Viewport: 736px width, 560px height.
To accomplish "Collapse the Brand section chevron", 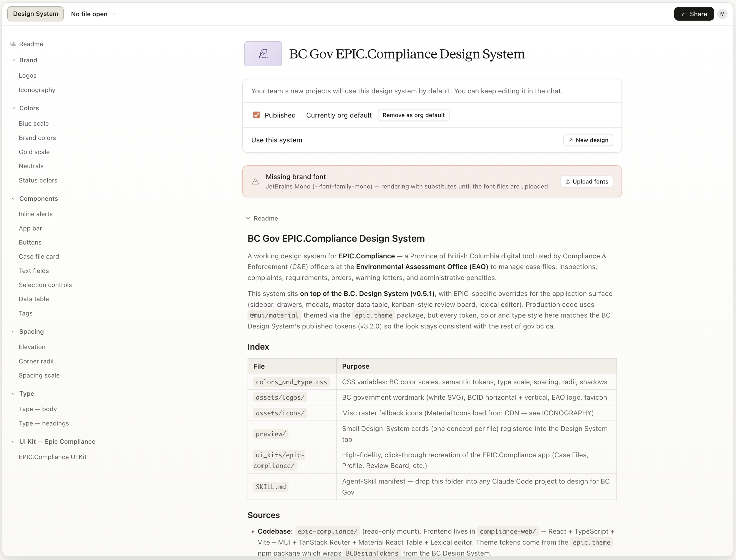I will (x=13, y=60).
